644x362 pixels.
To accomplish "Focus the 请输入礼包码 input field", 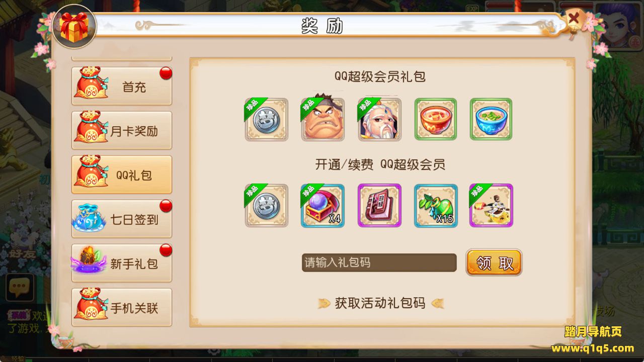I will point(379,262).
